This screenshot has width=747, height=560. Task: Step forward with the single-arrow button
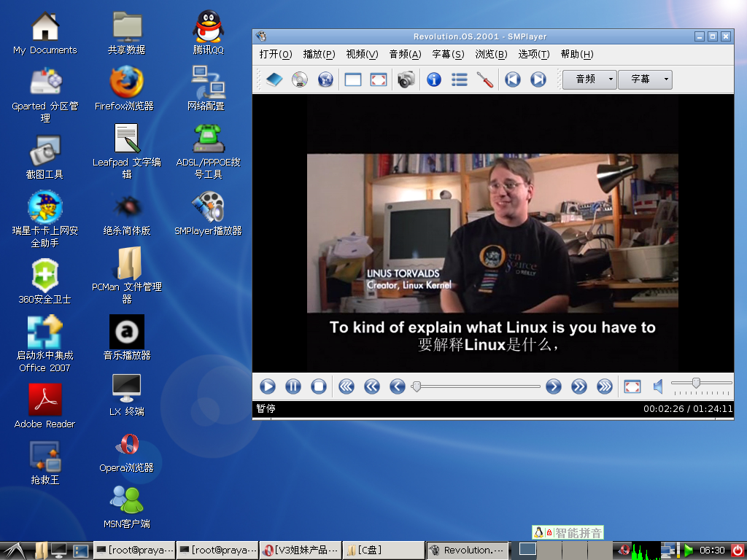pos(553,386)
